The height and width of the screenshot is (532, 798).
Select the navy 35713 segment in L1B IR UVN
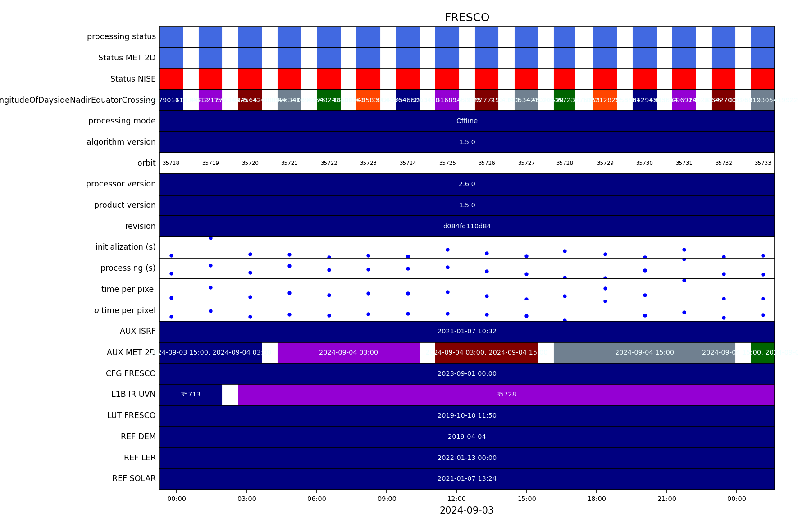coord(190,395)
